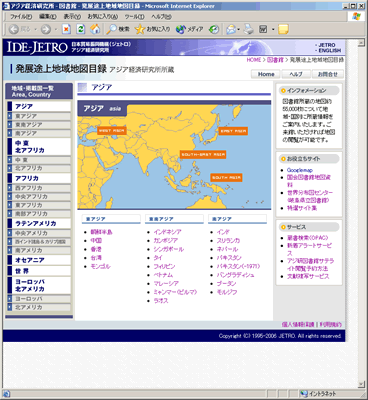Click the Back arrow toolbar icon
368x400 pixels.
coord(14,30)
